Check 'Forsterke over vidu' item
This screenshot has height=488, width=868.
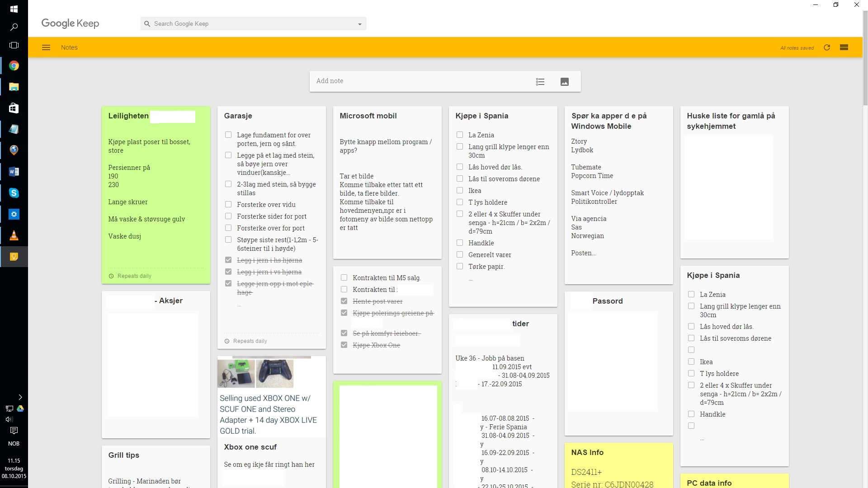coord(228,204)
